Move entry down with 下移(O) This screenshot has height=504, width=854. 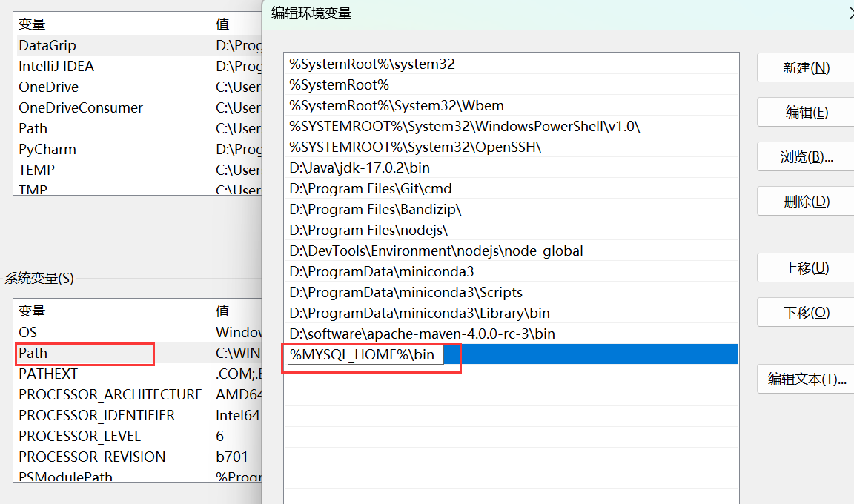point(806,313)
